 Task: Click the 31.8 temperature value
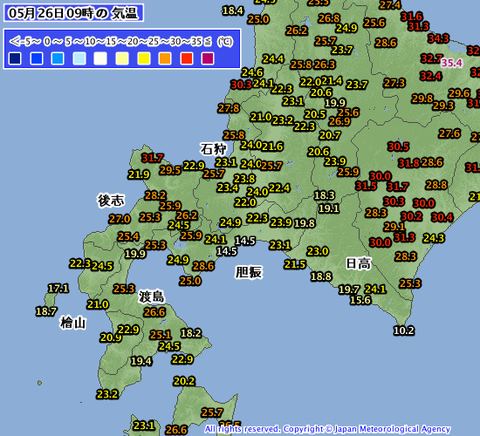pos(409,163)
